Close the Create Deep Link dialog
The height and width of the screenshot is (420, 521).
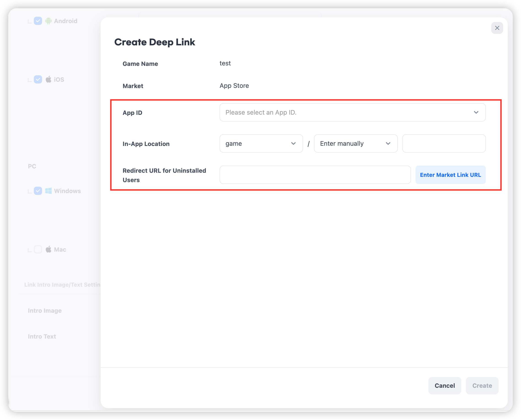point(497,28)
